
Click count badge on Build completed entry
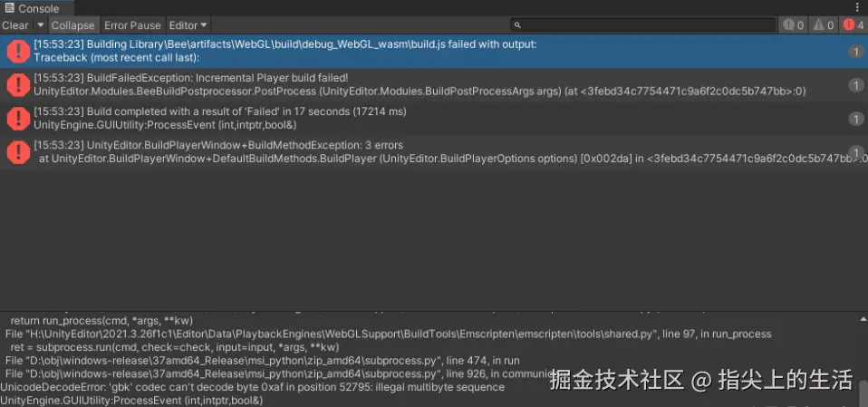(856, 119)
